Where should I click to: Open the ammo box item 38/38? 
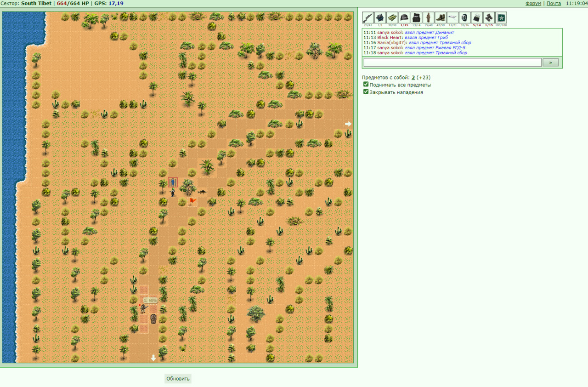(x=392, y=17)
